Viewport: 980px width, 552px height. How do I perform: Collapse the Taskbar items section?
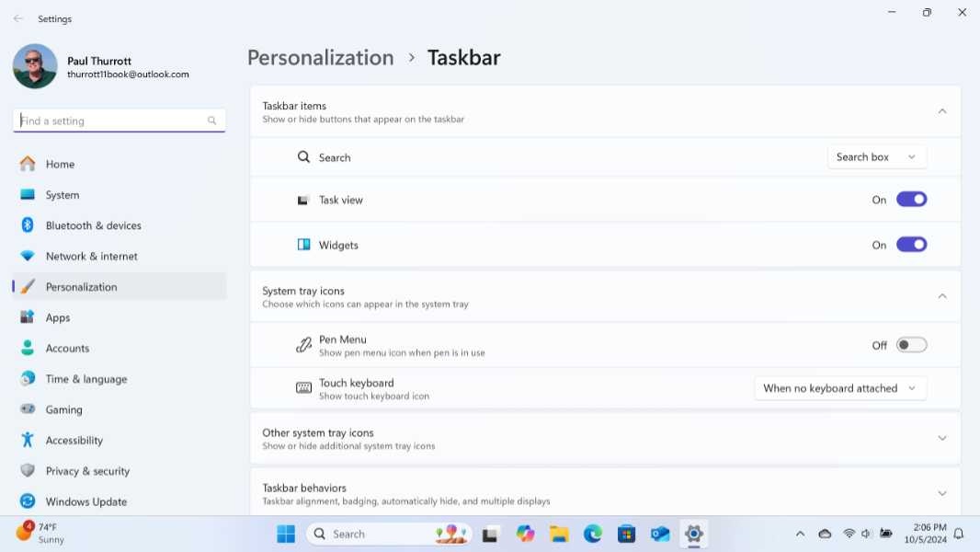(x=942, y=111)
